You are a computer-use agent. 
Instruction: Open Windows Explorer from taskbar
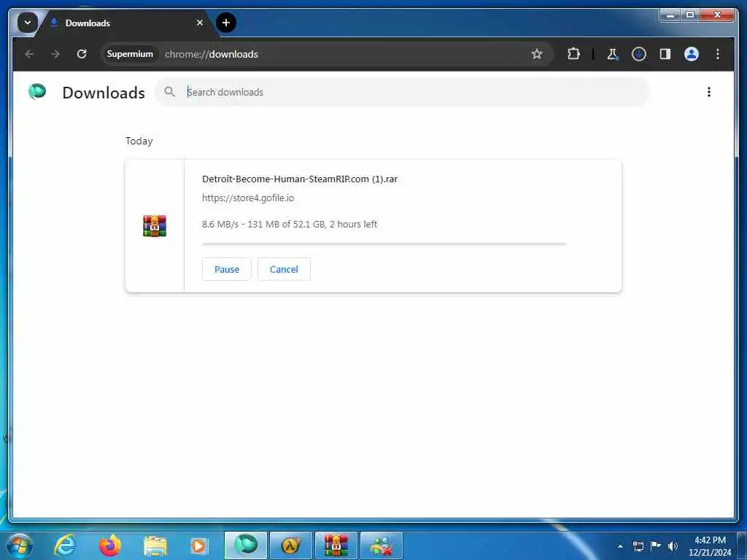155,545
